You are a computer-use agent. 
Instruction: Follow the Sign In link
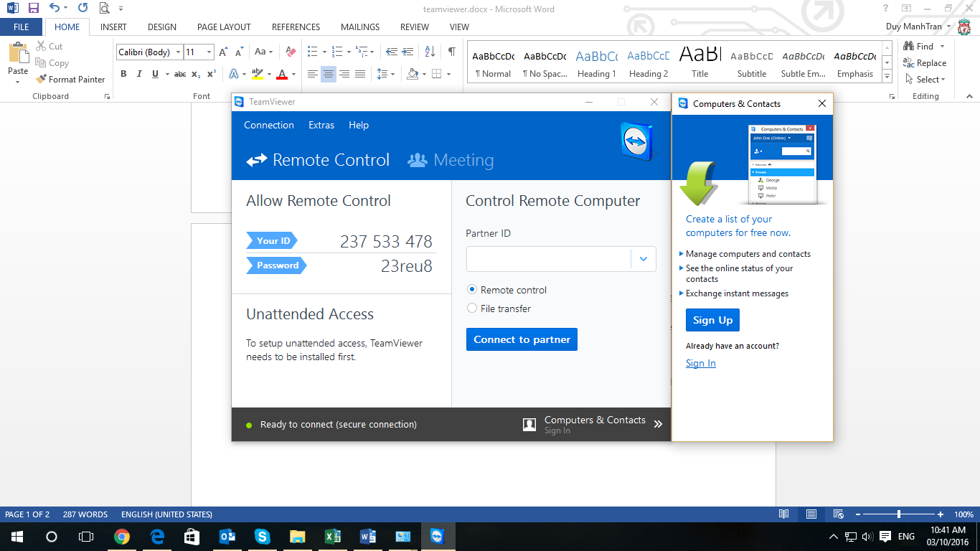click(701, 363)
